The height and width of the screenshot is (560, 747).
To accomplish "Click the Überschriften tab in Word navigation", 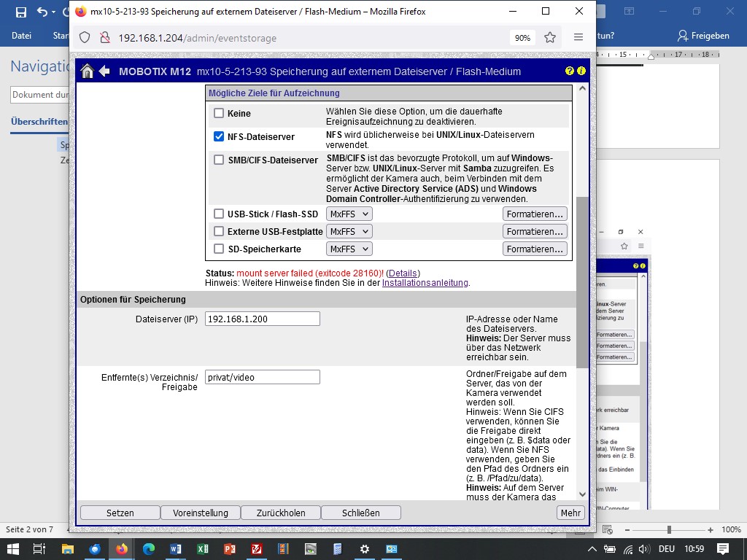I will tap(39, 122).
